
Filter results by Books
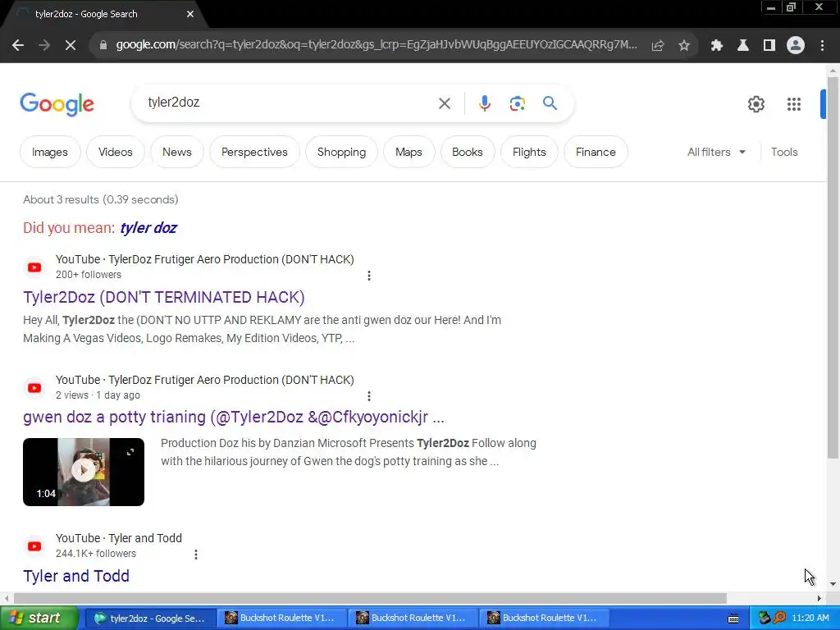(x=467, y=152)
